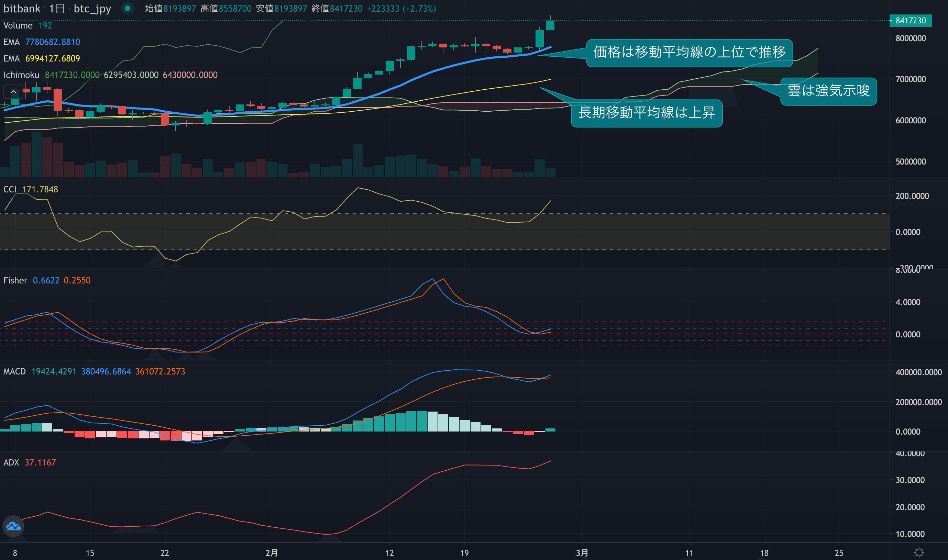Select the MACD indicator label
948x560 pixels.
[x=14, y=371]
